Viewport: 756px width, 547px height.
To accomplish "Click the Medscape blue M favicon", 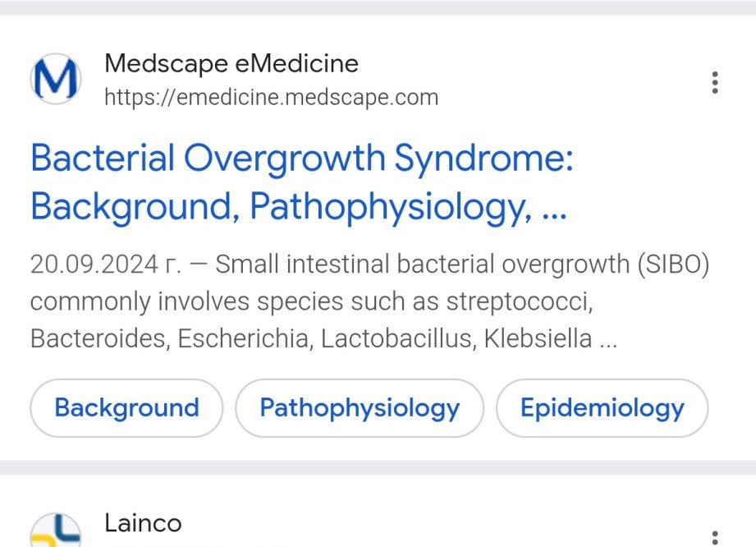I will pyautogui.click(x=56, y=80).
